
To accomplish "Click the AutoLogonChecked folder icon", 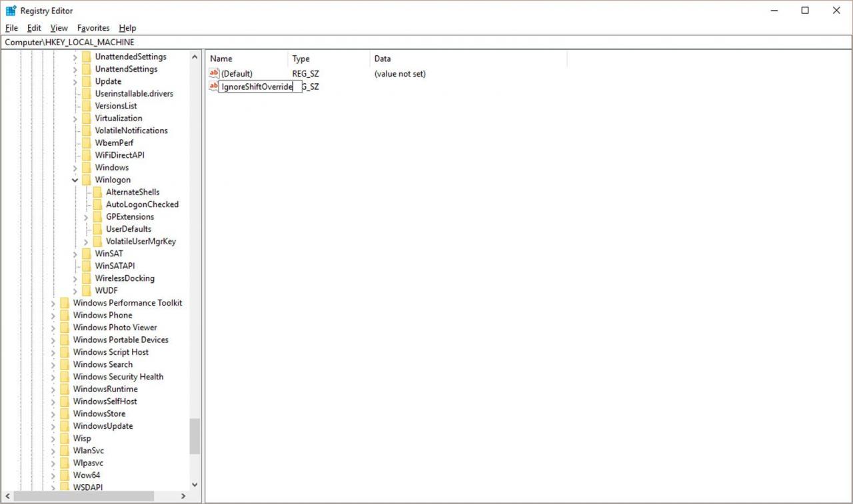I will [98, 204].
